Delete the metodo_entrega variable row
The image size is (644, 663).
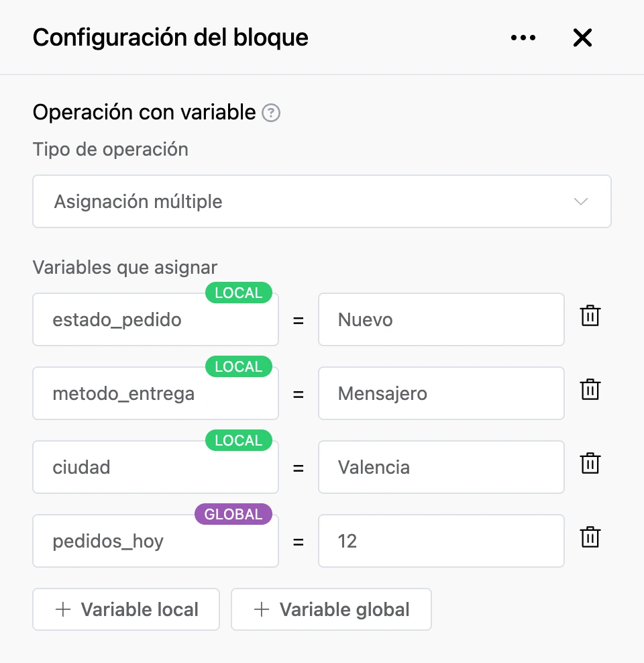coord(590,389)
